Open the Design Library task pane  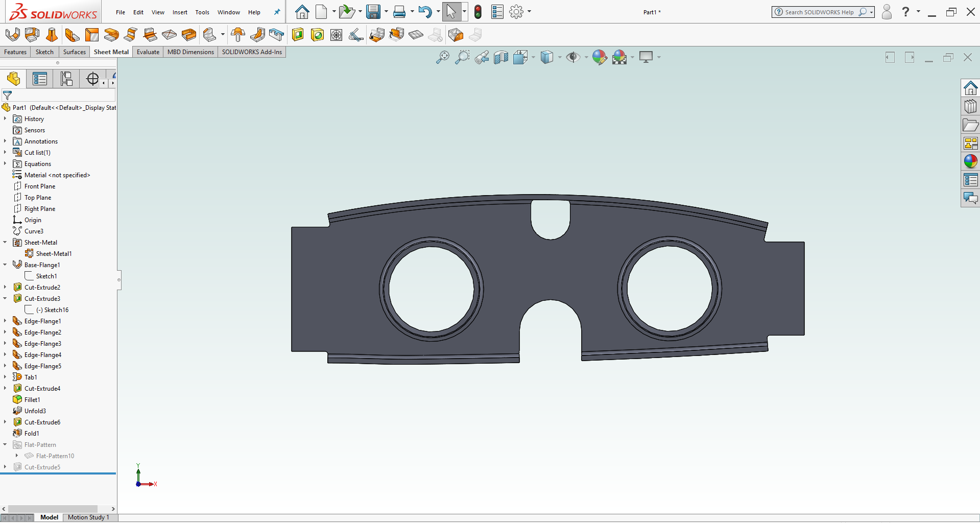(970, 106)
